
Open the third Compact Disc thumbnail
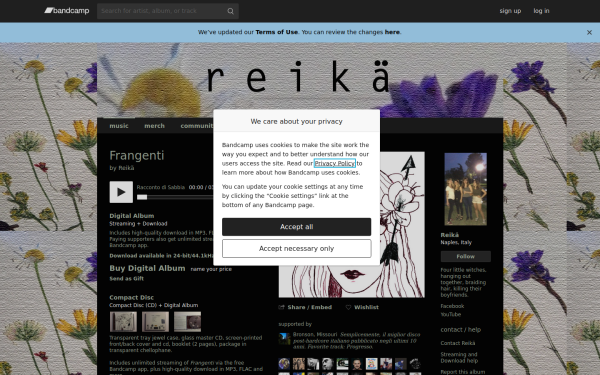(x=188, y=321)
